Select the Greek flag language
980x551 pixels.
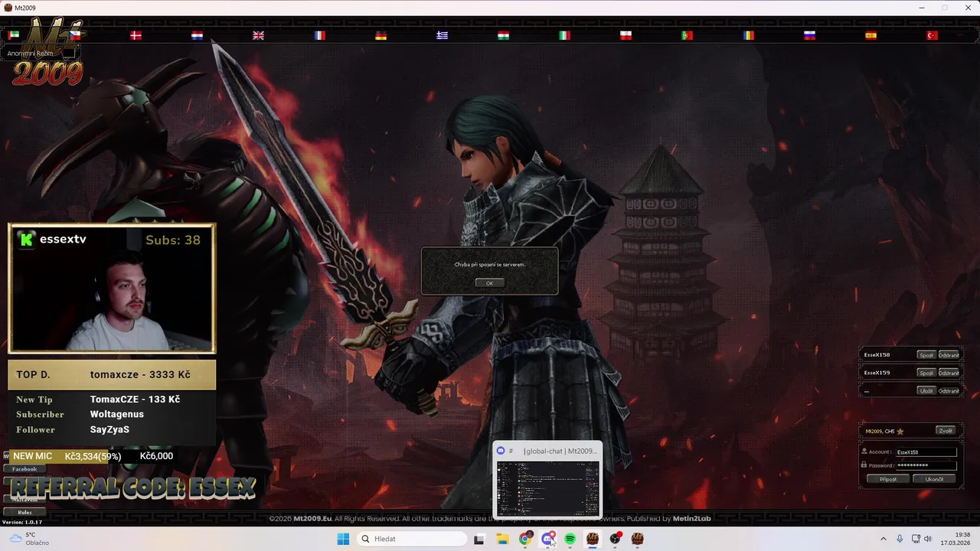coord(443,35)
